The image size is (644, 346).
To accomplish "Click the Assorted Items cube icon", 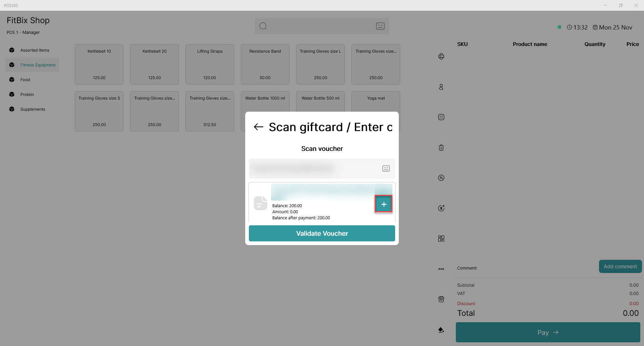I will point(12,50).
